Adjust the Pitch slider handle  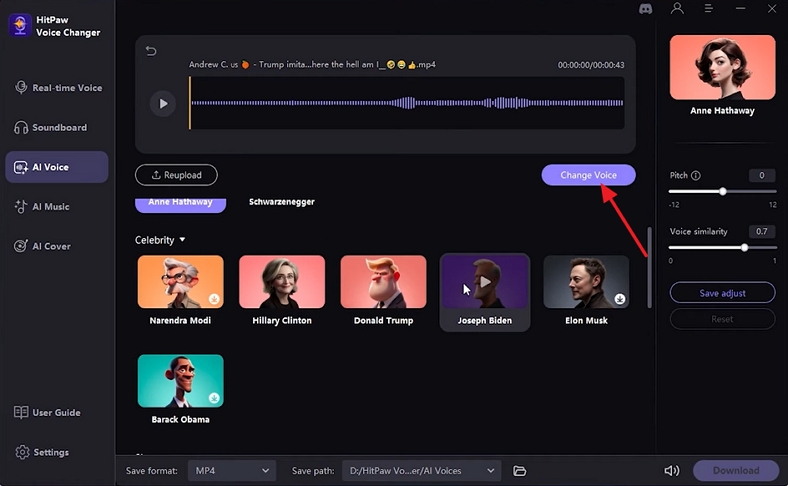tap(723, 191)
